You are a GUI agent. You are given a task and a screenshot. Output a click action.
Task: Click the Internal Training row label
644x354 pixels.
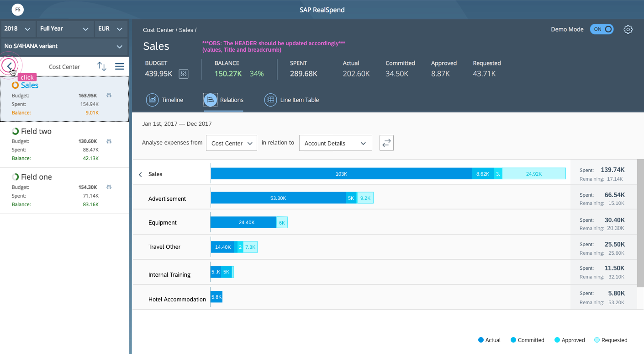(x=169, y=275)
